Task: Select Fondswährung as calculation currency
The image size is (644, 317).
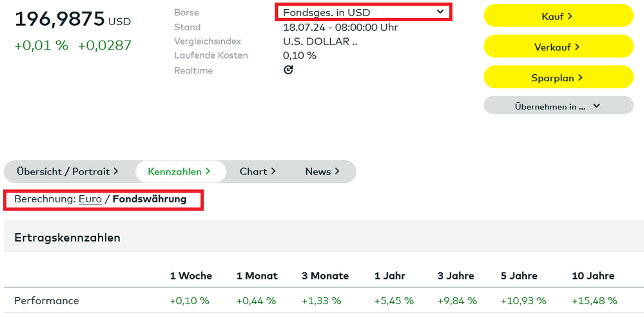Action: 150,199
